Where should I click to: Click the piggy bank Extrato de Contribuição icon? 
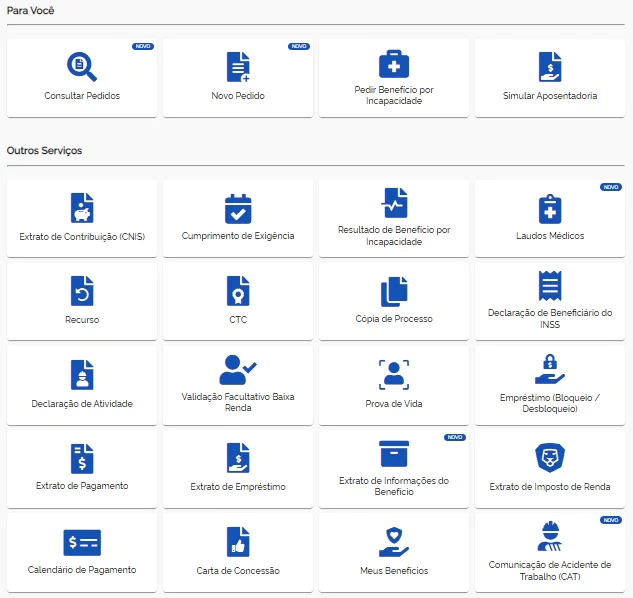[82, 208]
